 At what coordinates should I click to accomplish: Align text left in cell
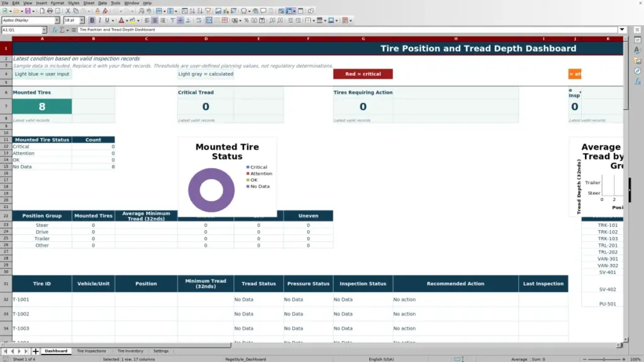[x=147, y=20]
